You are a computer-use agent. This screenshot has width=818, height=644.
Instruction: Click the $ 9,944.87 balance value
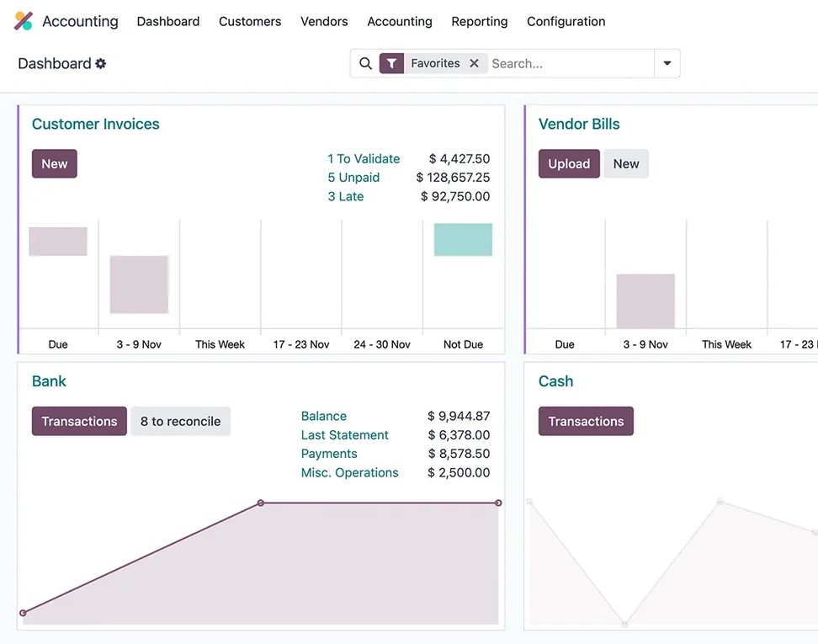click(459, 416)
